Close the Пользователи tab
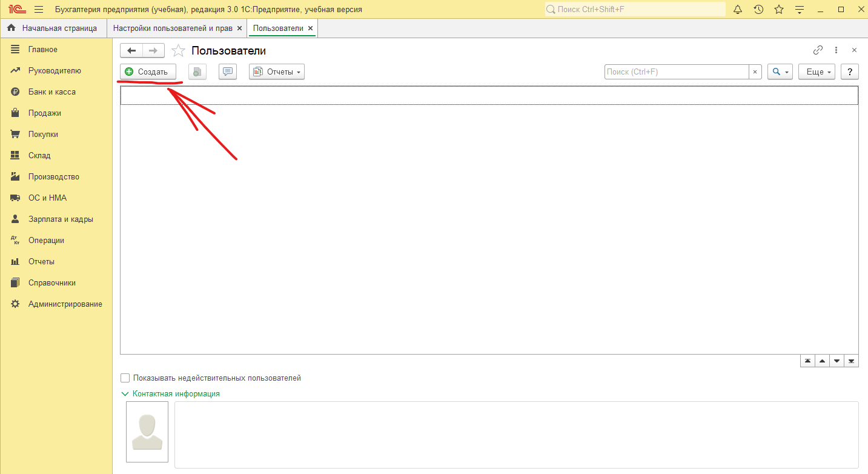The width and height of the screenshot is (868, 474). [311, 28]
